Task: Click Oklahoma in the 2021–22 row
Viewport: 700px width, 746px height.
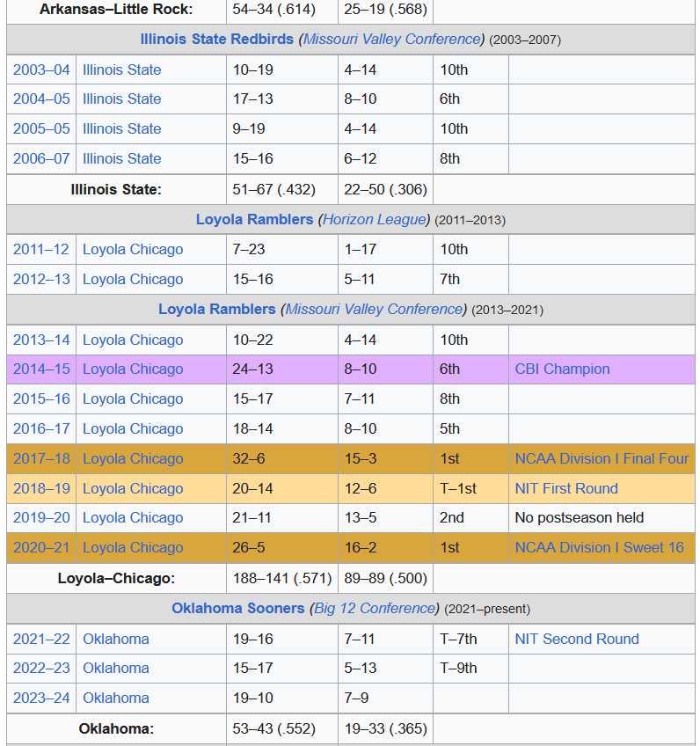Action: pos(116,640)
